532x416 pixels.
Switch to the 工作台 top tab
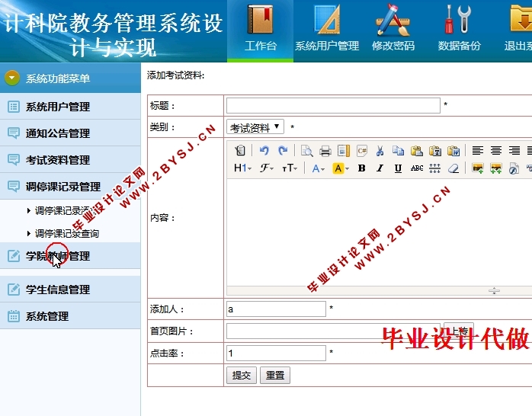[260, 30]
